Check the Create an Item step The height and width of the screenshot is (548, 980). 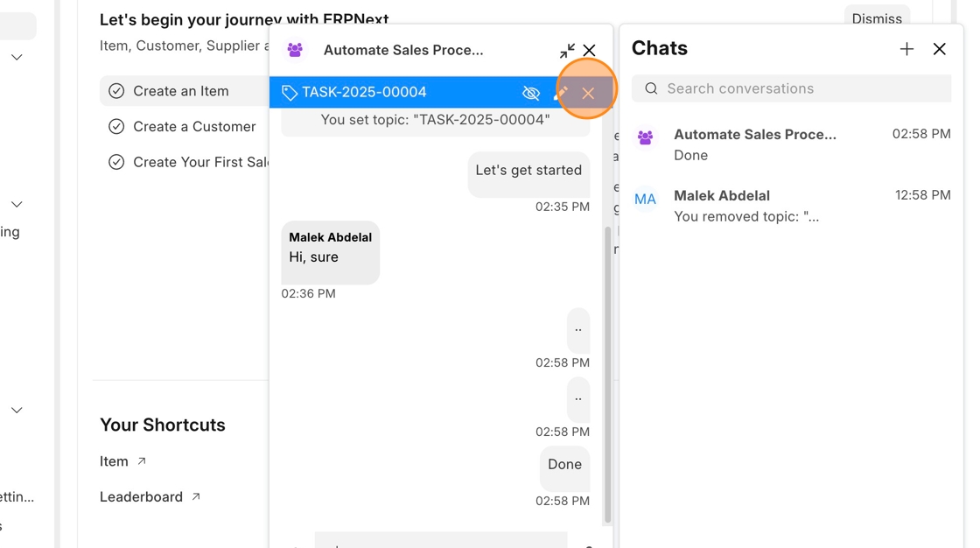116,91
